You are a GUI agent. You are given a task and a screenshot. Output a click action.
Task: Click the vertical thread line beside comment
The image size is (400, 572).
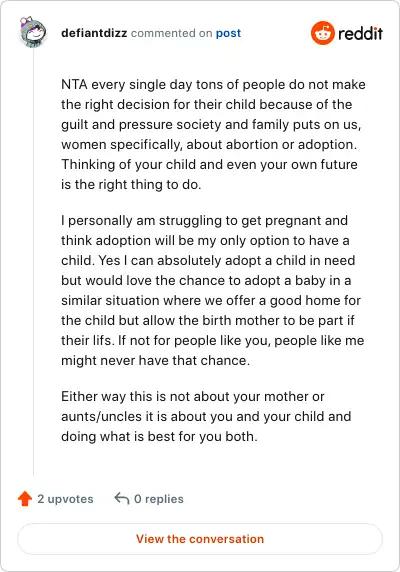[x=34, y=263]
